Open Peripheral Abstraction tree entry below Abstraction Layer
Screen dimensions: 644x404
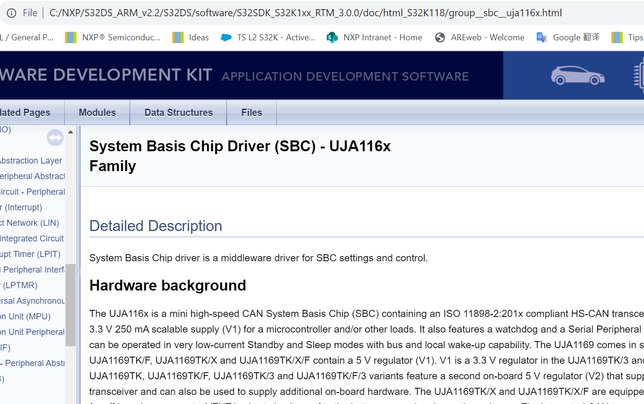(32, 176)
